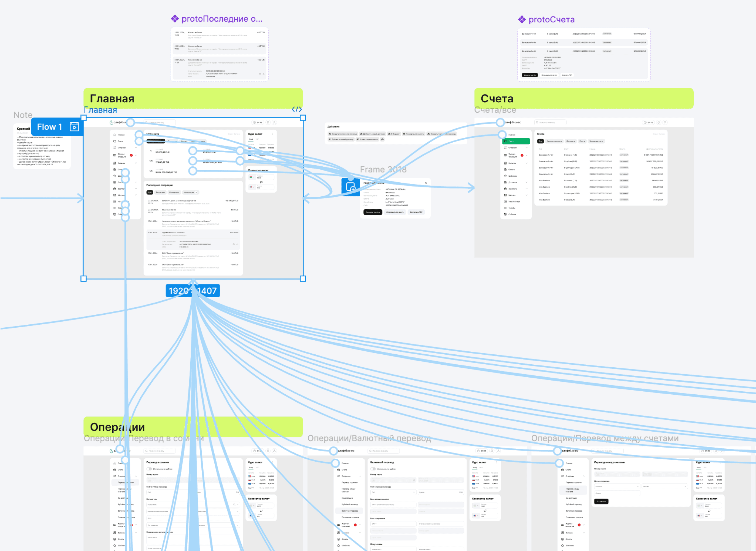The height and width of the screenshot is (551, 756).
Task: Select the Банковские счета tab in Счета/все
Action: (554, 141)
